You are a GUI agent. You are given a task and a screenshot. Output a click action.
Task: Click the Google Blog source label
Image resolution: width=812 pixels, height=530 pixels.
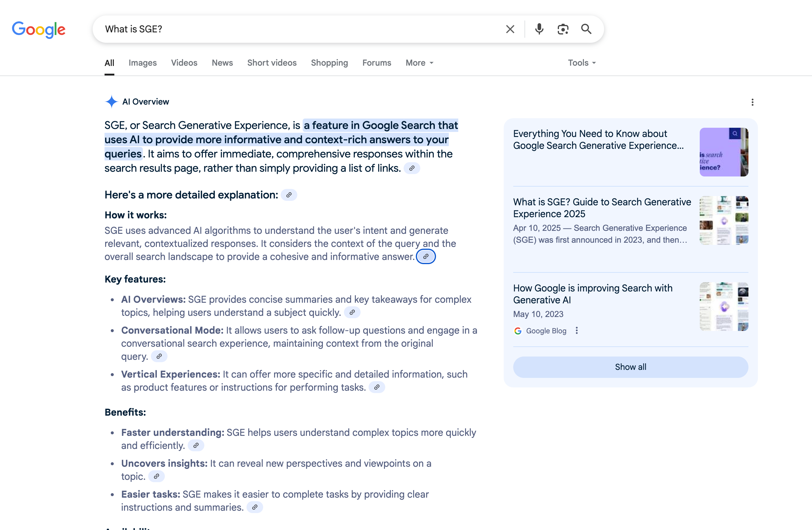pos(546,331)
